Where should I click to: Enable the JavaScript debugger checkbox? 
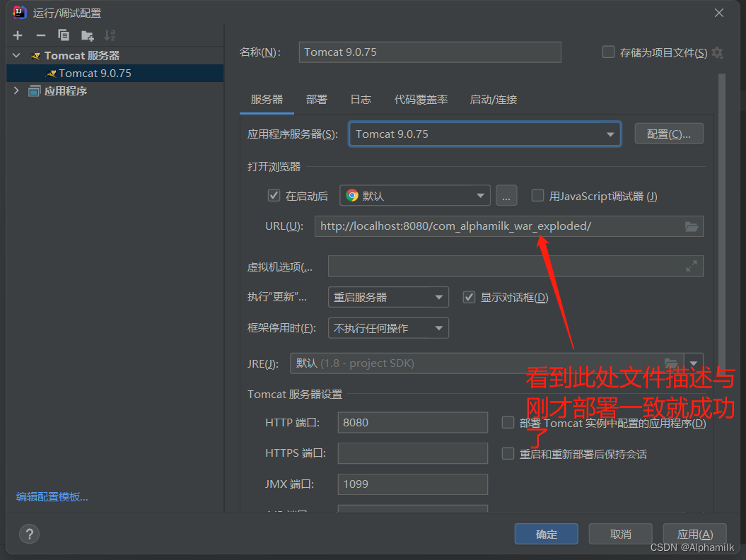(537, 196)
